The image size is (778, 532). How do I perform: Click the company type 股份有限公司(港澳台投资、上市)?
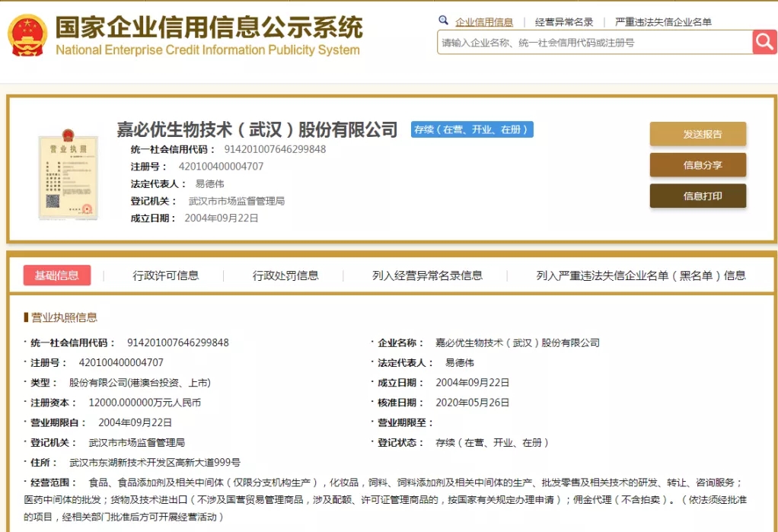[139, 383]
